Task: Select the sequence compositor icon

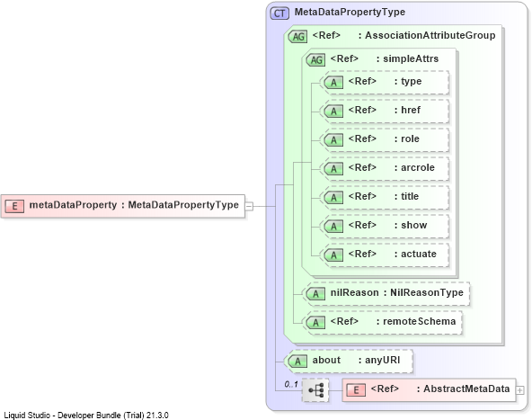Action: [316, 390]
